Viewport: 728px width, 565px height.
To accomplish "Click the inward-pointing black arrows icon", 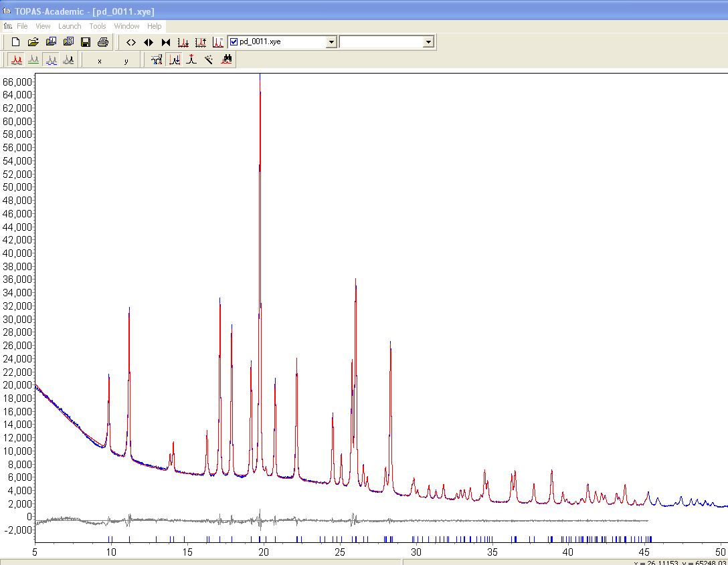I will pos(166,42).
